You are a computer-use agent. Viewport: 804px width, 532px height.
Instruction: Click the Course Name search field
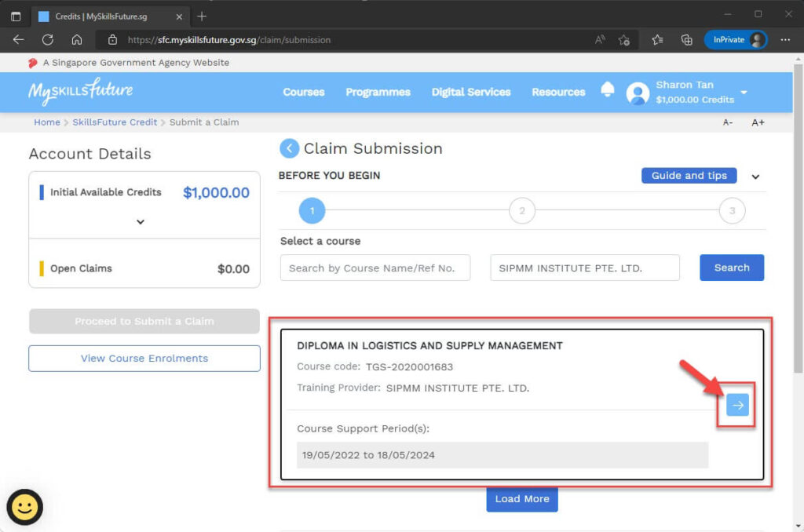[x=375, y=268]
